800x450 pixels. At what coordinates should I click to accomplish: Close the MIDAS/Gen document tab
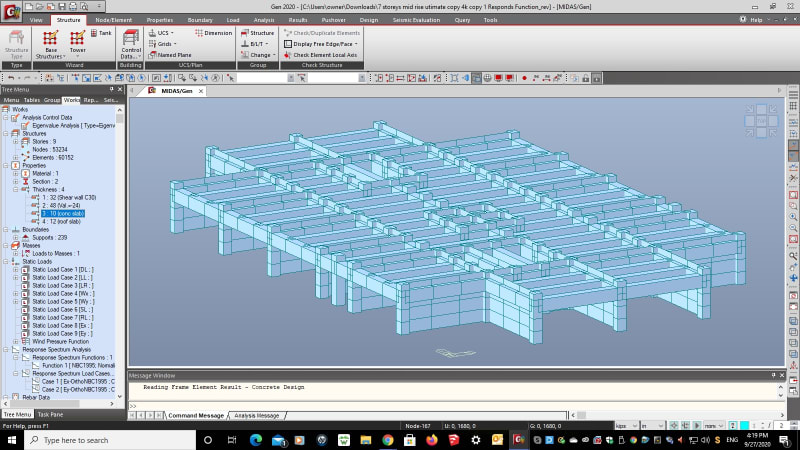201,91
